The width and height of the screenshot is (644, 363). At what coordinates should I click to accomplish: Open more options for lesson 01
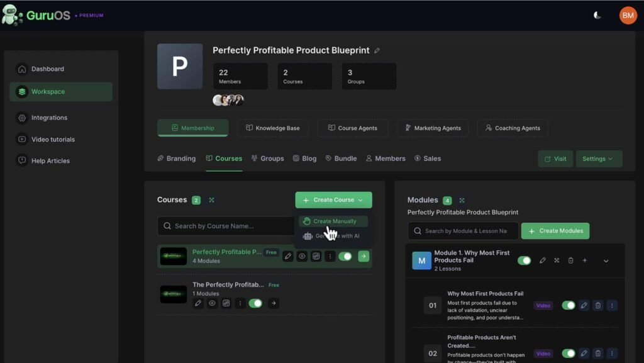coord(612,306)
